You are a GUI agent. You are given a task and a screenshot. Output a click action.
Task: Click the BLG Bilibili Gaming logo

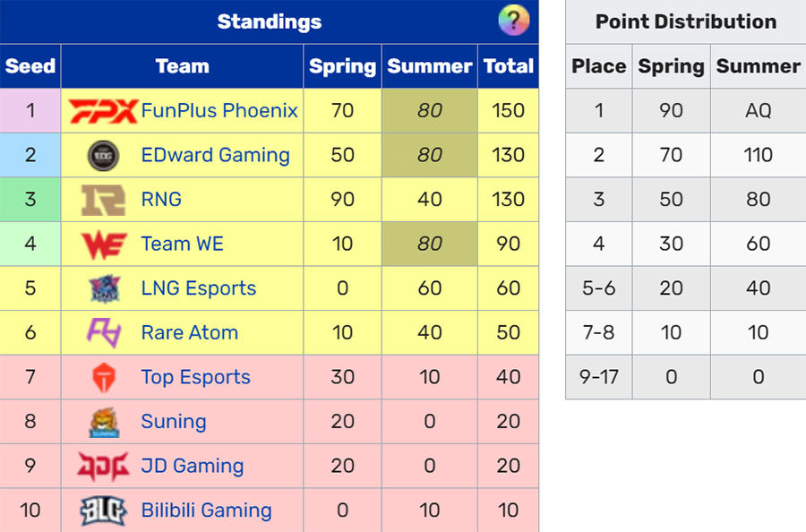click(x=103, y=511)
